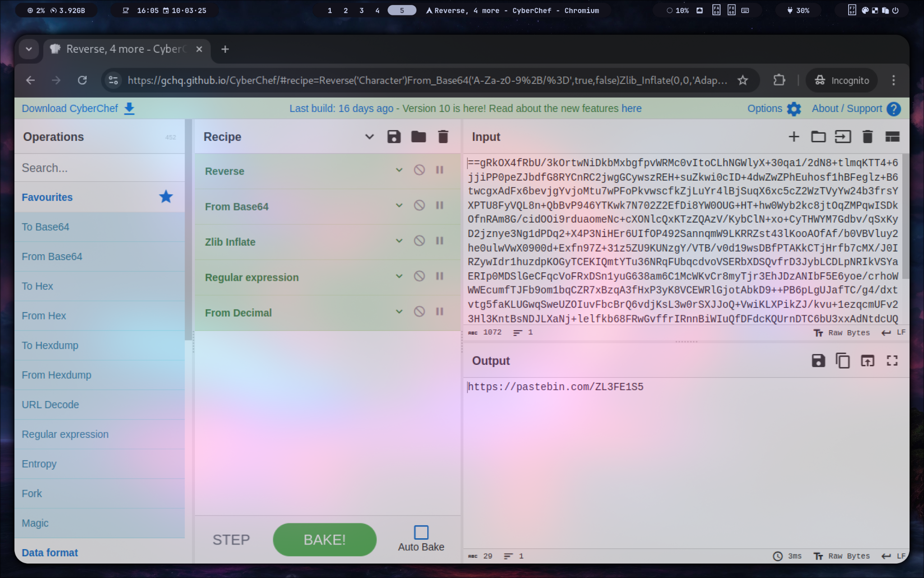Click the BAKE! button
The image size is (924, 578).
point(325,540)
